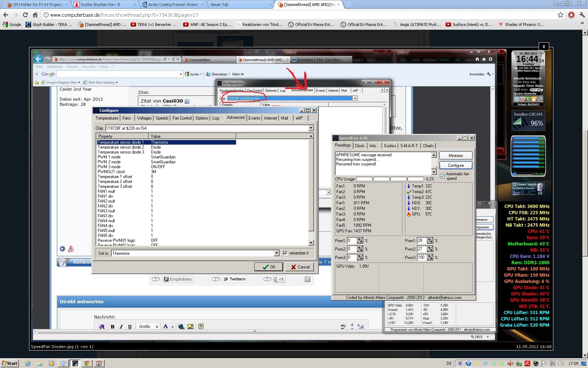Click Cancel in the Configure dialog
This screenshot has height=368, width=588.
pyautogui.click(x=300, y=267)
